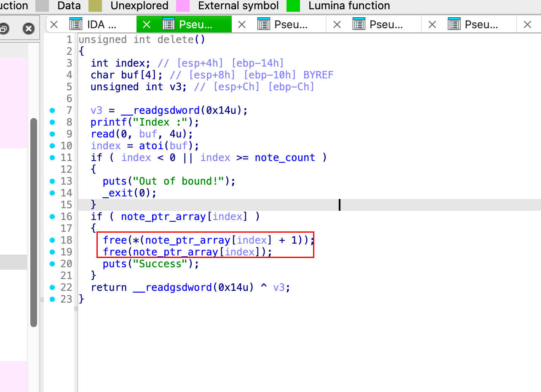541x392 pixels.
Task: Close the rightmost Pseudocode tab
Action: [528, 24]
